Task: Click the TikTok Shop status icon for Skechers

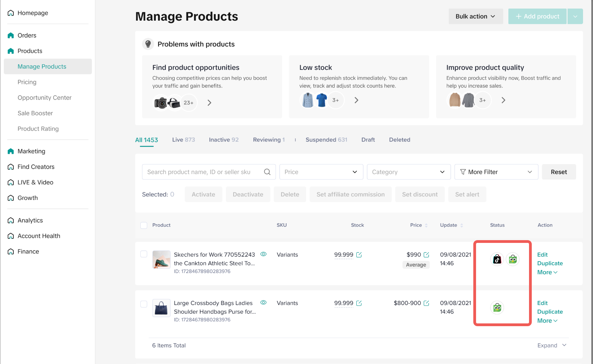Action: click(x=497, y=259)
